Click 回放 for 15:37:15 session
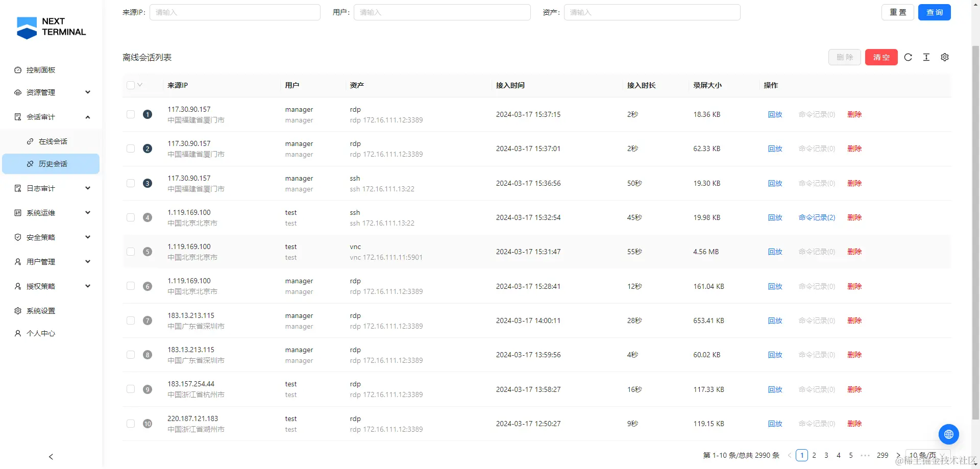This screenshot has height=469, width=980. pos(775,114)
